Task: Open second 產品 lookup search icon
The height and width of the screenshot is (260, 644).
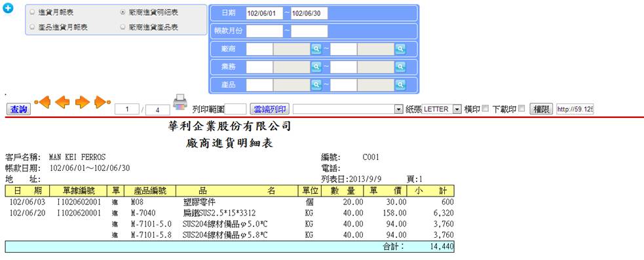Action: pyautogui.click(x=400, y=85)
